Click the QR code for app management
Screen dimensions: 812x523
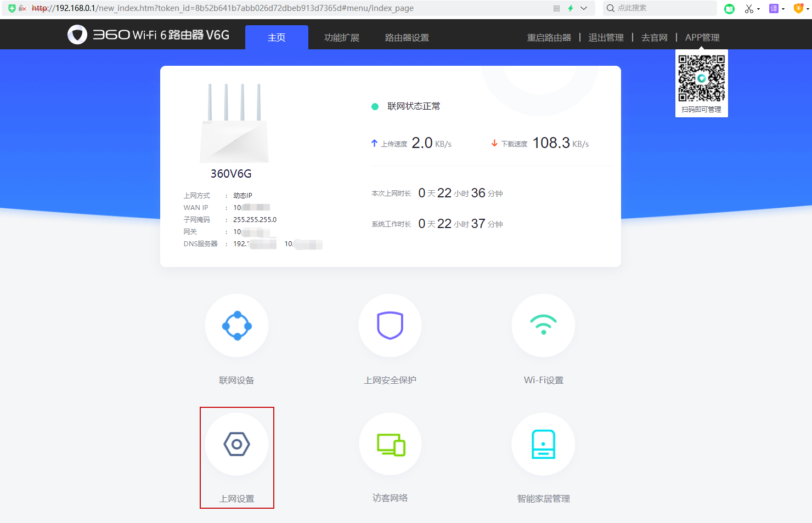[x=701, y=78]
